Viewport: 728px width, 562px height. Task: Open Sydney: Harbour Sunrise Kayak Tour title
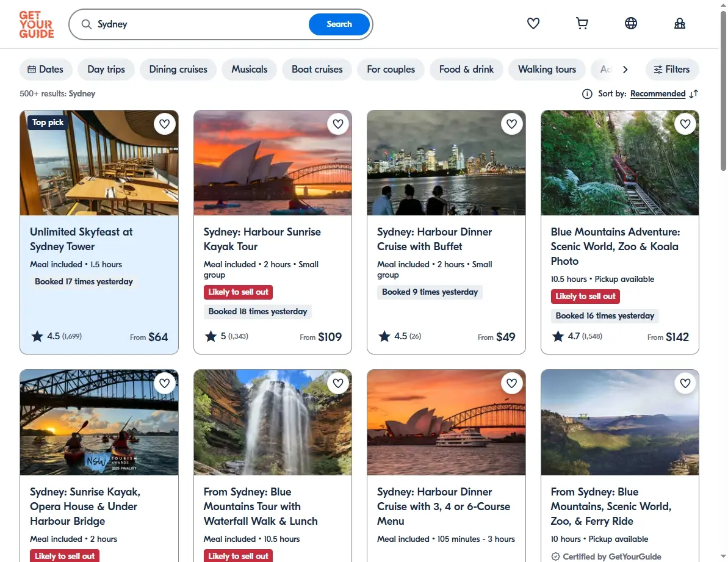coord(262,239)
